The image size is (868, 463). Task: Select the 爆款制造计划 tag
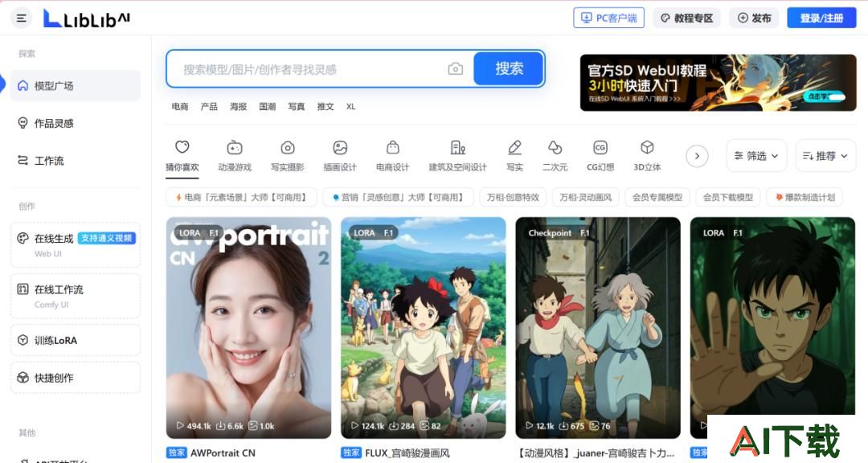(x=805, y=197)
